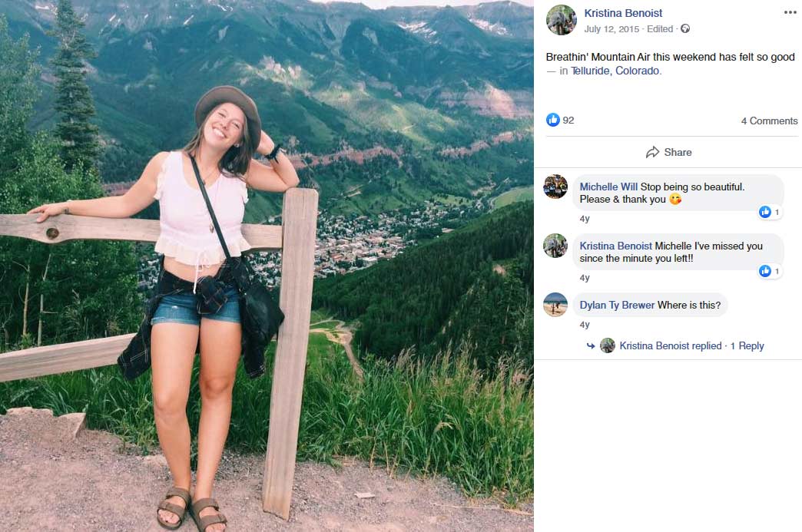Image resolution: width=802 pixels, height=532 pixels.
Task: Click the reply arrow icon below Dylan's comment
Action: (x=591, y=345)
